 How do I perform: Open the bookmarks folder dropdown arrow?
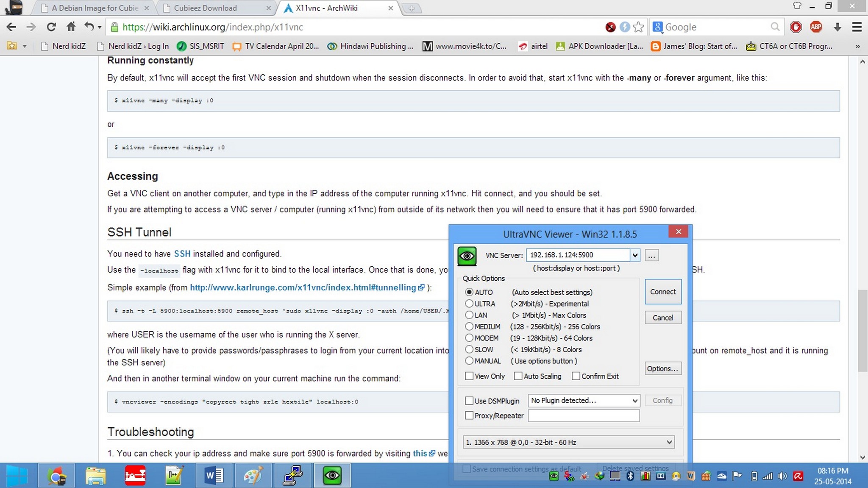click(25, 46)
